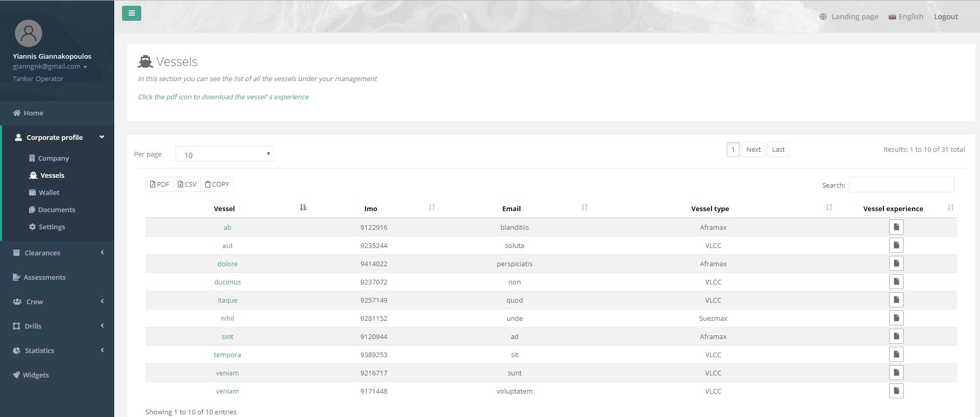Click the Search input field
The height and width of the screenshot is (417, 980).
pyautogui.click(x=901, y=185)
